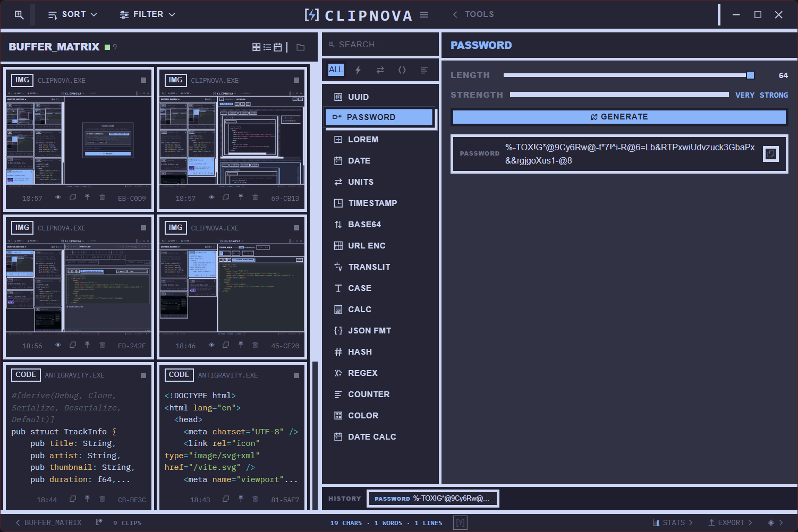Click the STRENGTH indicator bar
This screenshot has height=532, width=798.
[619, 95]
